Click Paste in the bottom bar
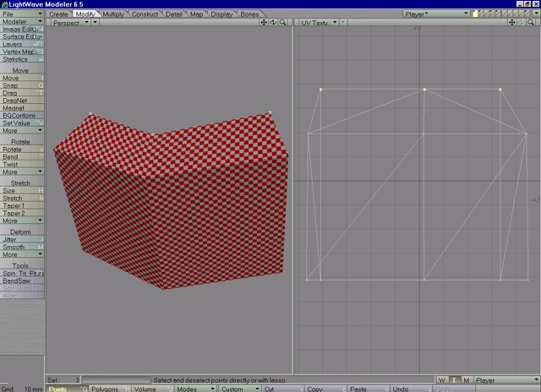Image resolution: width=541 pixels, height=392 pixels. tap(369, 389)
